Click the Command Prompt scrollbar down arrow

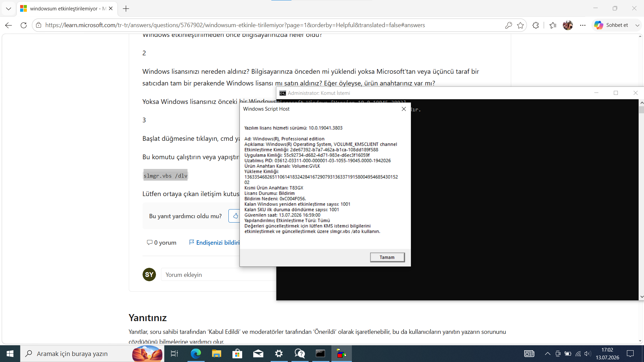click(x=641, y=297)
